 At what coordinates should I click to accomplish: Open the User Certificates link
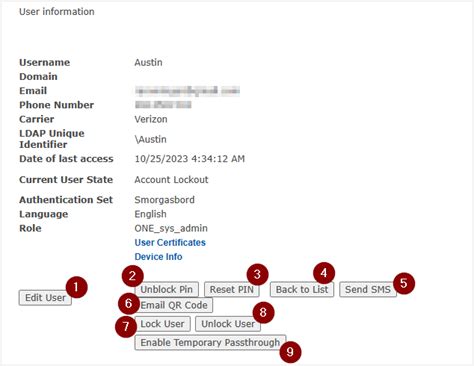click(170, 242)
